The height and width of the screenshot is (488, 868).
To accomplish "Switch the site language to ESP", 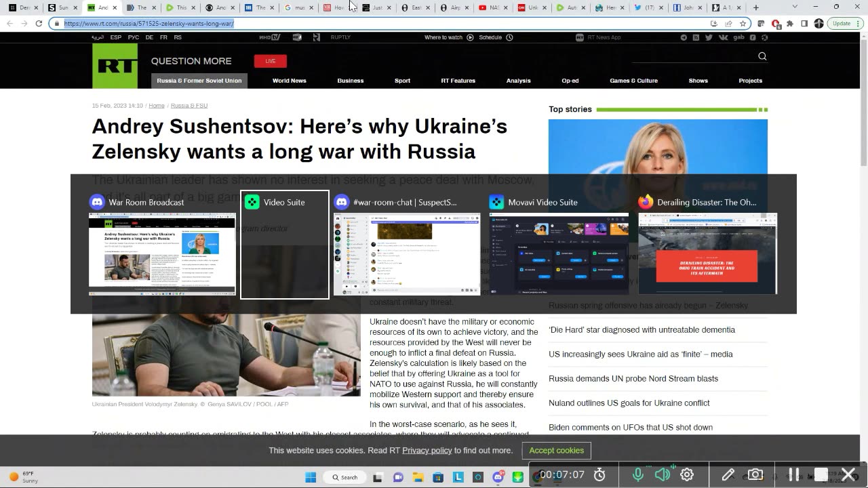I will (x=116, y=37).
